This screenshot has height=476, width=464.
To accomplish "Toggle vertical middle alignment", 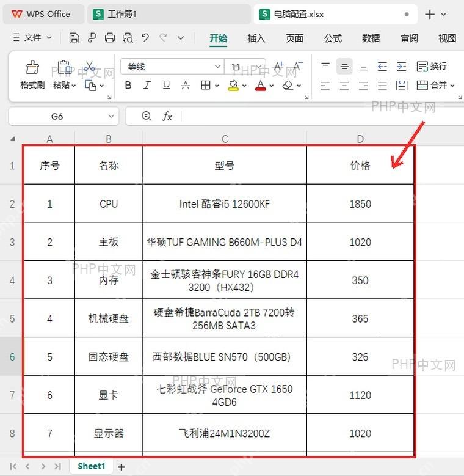I will tap(344, 66).
